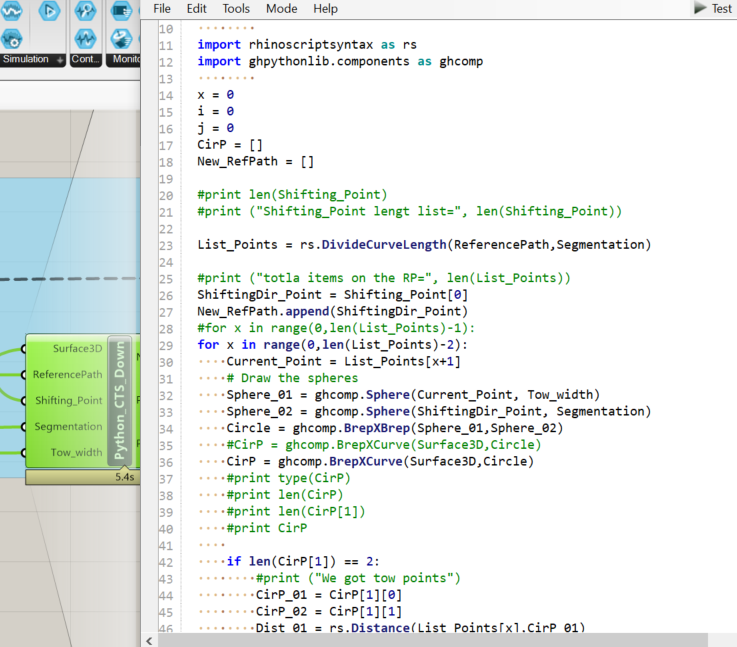Open the Edit menu
737x647 pixels.
tap(197, 8)
